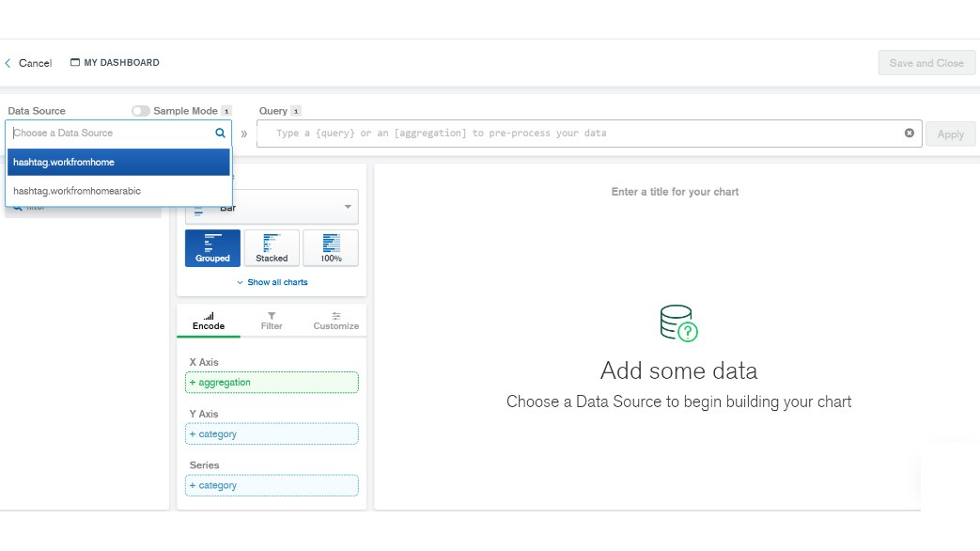Select hashtag.workfromhome data source

click(x=118, y=162)
